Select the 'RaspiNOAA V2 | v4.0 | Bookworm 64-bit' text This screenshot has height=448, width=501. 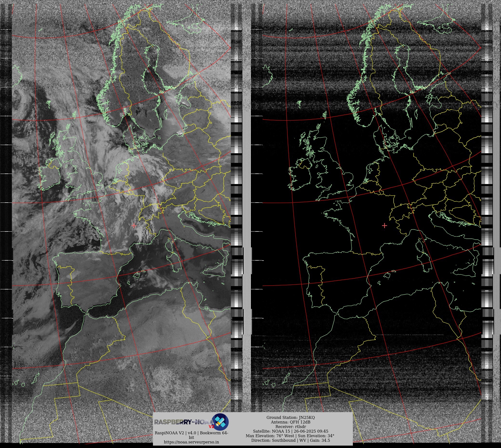click(x=191, y=435)
